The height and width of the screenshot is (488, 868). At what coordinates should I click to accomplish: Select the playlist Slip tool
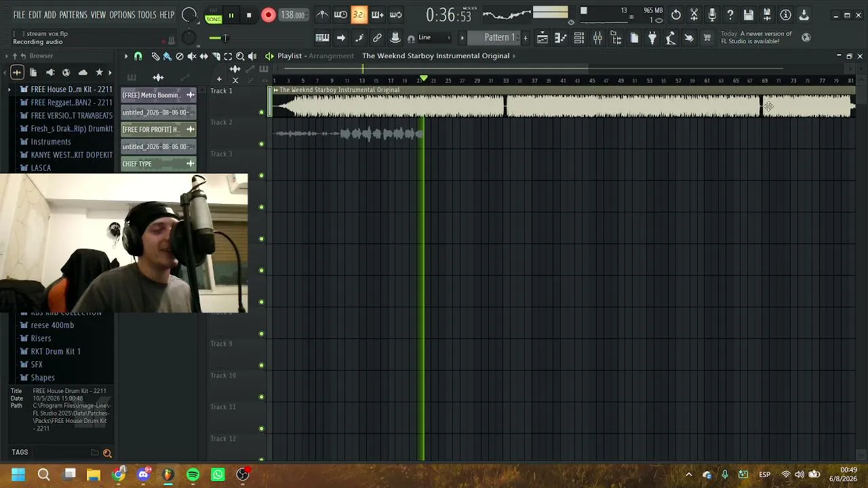tap(204, 56)
